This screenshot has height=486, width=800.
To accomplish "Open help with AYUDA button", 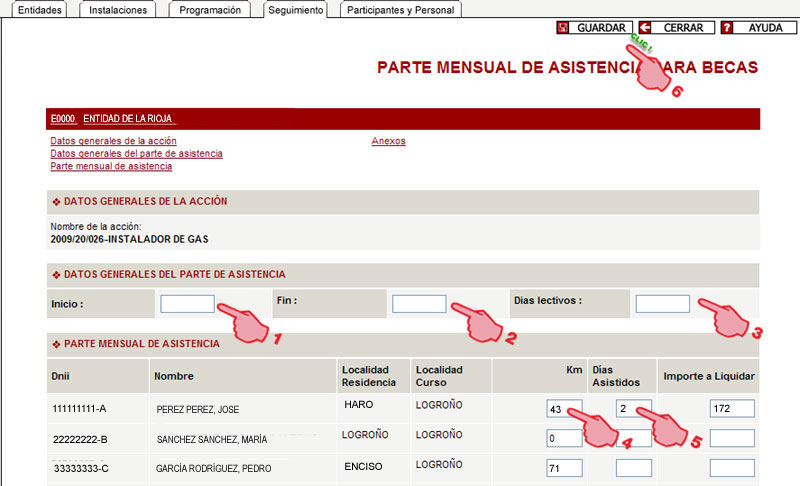I will coord(759,28).
